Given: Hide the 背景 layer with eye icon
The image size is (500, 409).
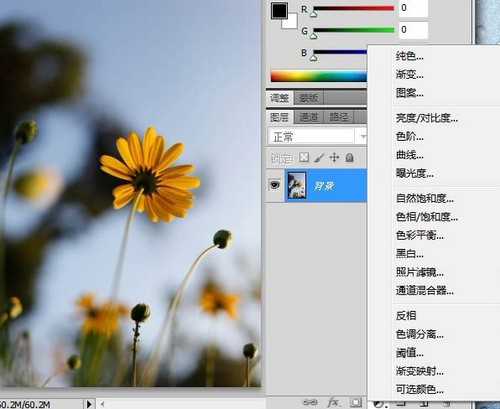Looking at the screenshot, I should coord(275,185).
